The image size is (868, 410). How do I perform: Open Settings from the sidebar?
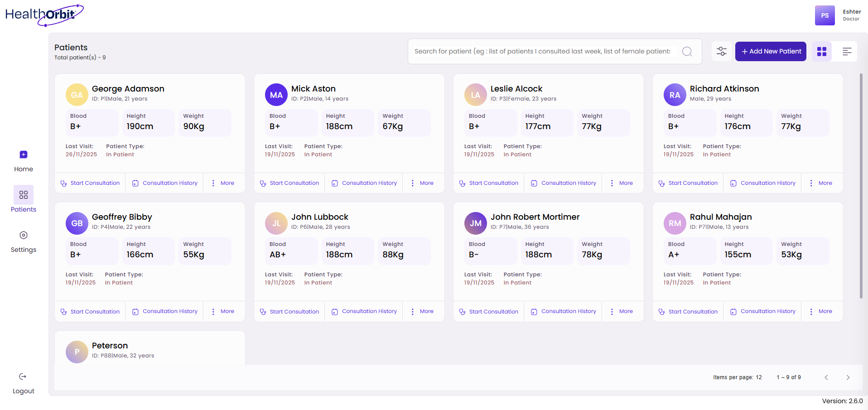coord(23,235)
